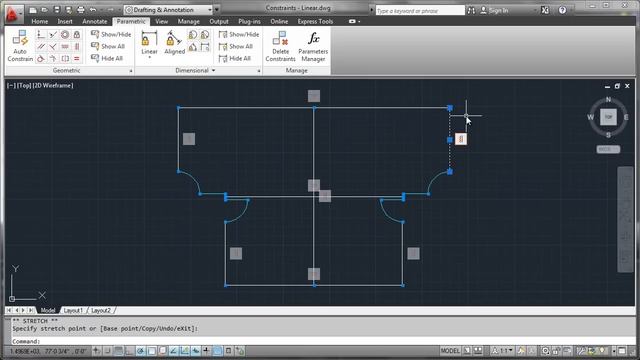Apply the Equal geometric constraint

click(76, 59)
